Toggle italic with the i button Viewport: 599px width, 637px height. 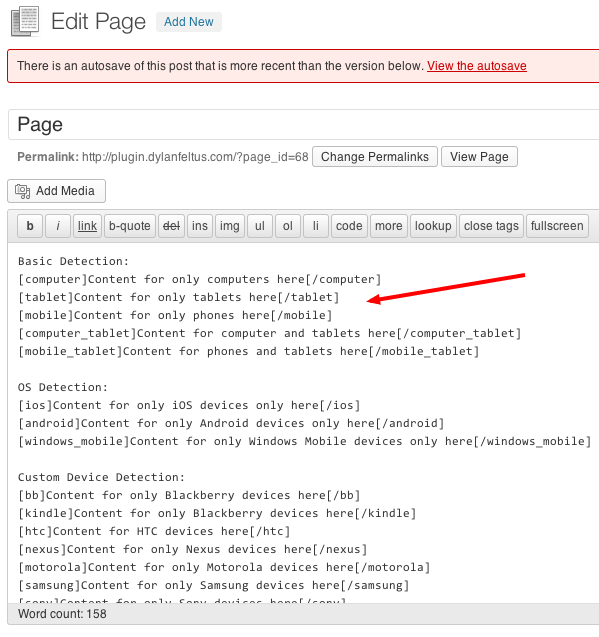point(58,226)
